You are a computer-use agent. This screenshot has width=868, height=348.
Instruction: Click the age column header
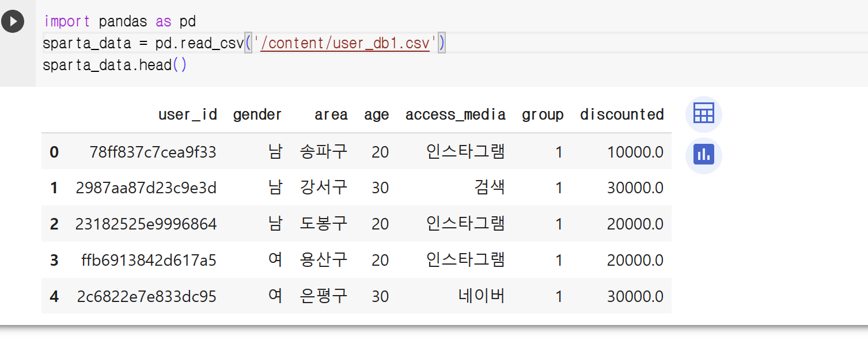377,114
